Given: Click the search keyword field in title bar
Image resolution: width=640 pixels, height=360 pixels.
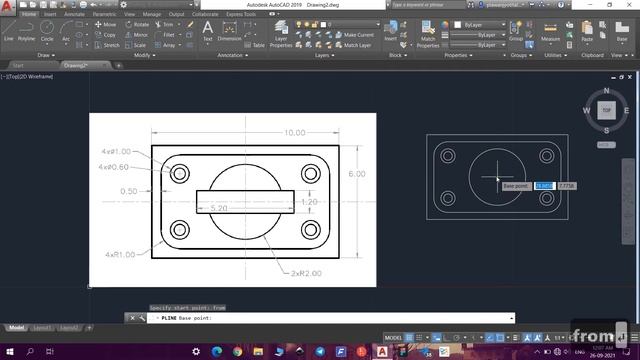Looking at the screenshot, I should pos(428,5).
